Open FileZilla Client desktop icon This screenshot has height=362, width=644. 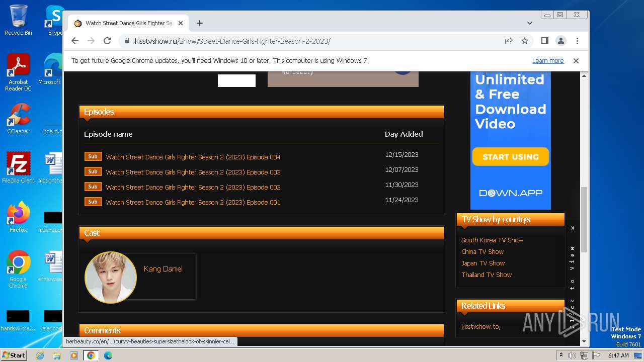(x=18, y=168)
